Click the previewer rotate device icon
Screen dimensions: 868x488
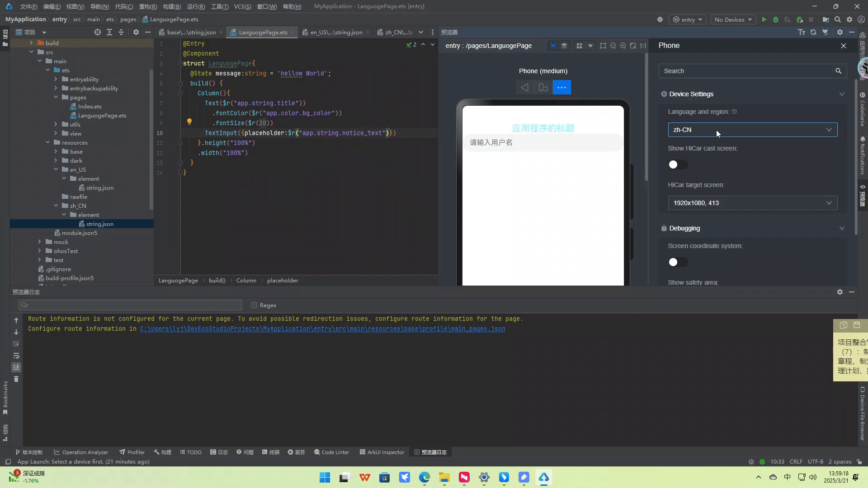[x=543, y=87]
